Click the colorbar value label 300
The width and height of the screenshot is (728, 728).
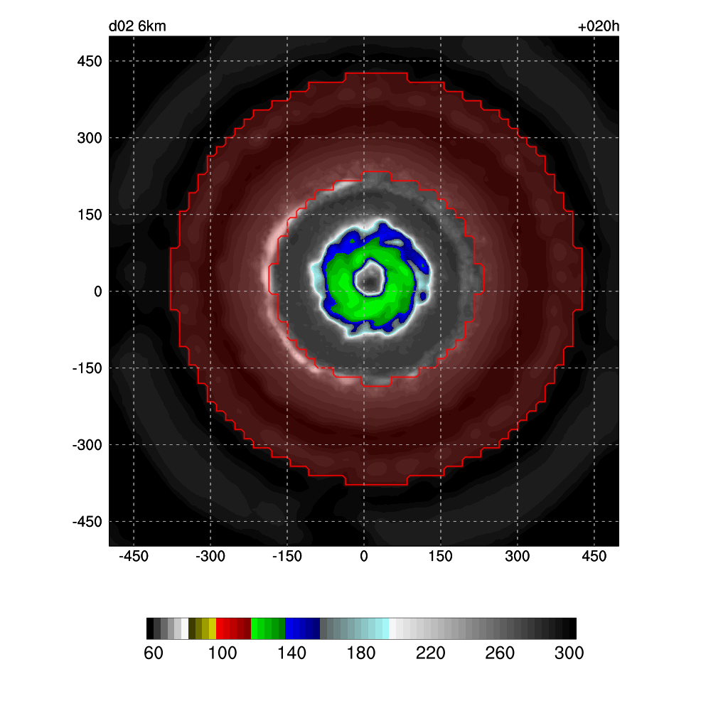tap(569, 653)
